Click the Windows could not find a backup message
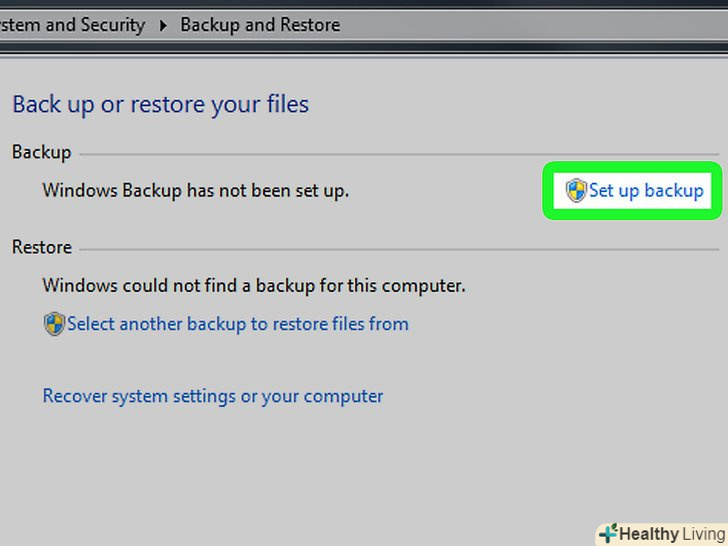728x546 pixels. (x=254, y=286)
